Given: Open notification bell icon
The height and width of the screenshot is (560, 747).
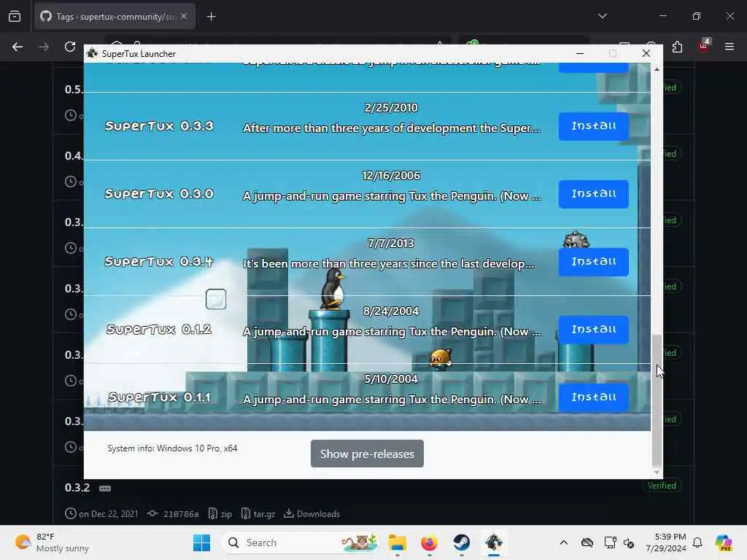Looking at the screenshot, I should click(x=697, y=542).
